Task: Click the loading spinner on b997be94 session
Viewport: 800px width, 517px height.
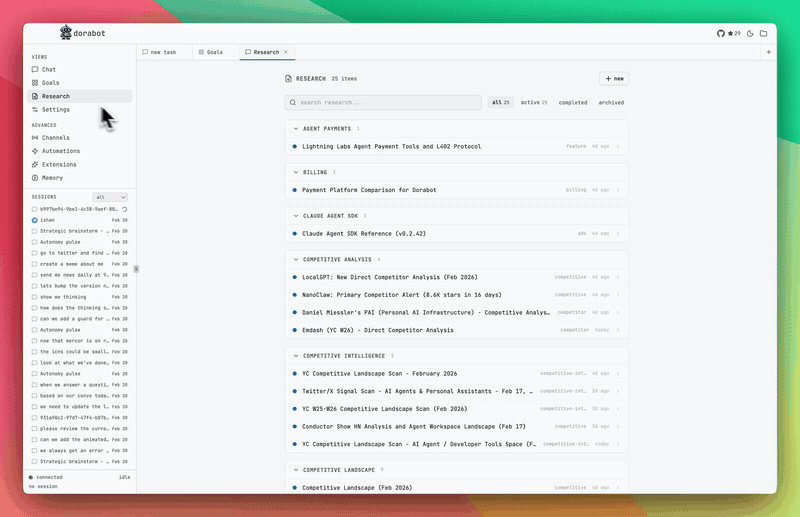Action: tap(124, 209)
